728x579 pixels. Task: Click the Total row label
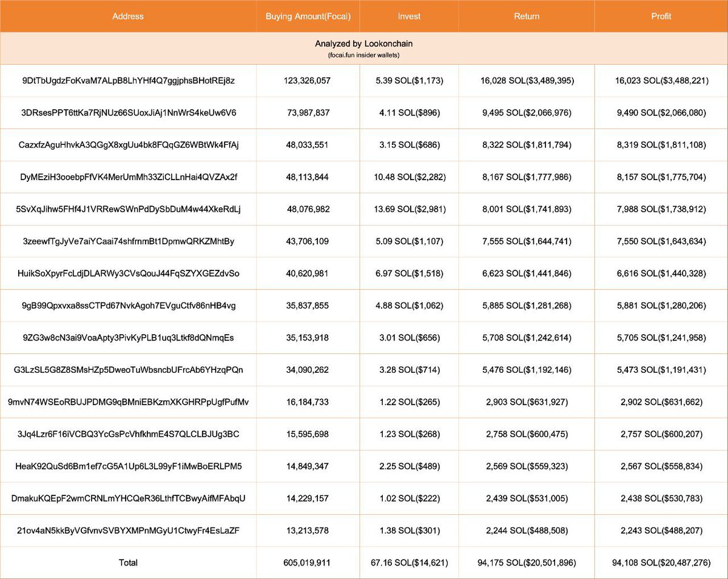pyautogui.click(x=127, y=562)
